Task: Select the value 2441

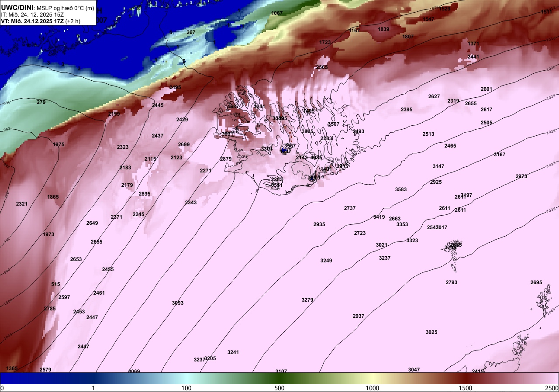Action: click(x=473, y=57)
